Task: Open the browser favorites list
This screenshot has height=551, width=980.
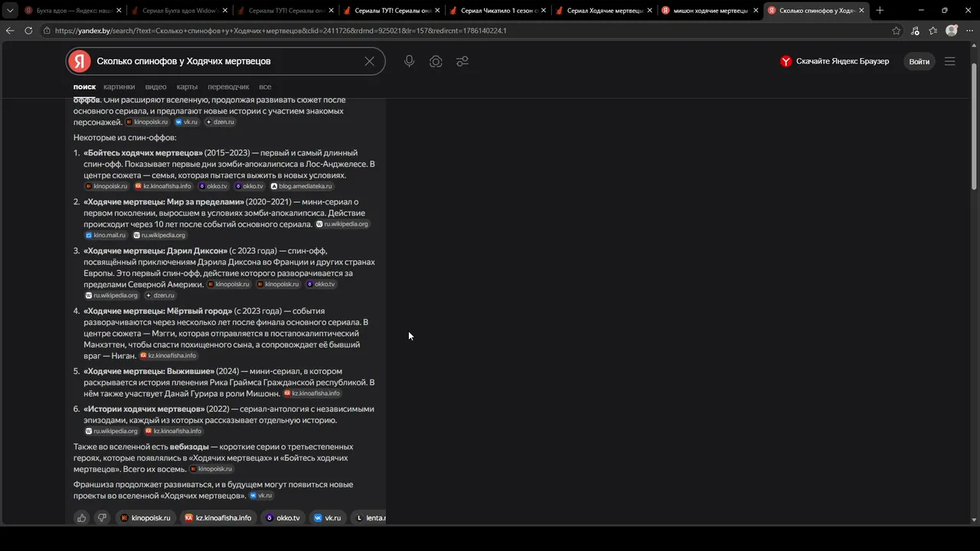Action: coord(933,31)
